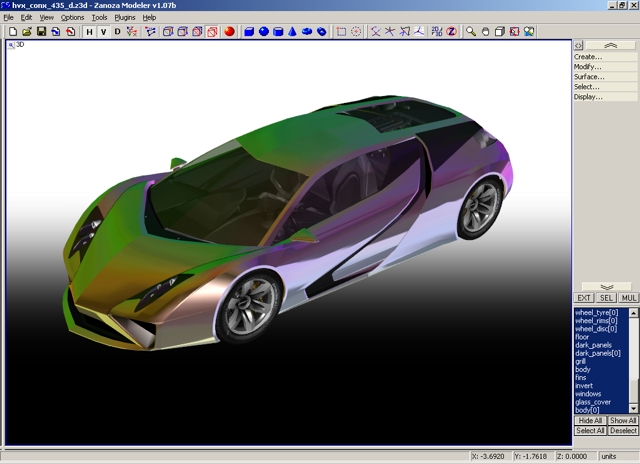The width and height of the screenshot is (640, 464).
Task: Click the red Z icon in toolbar
Action: 451,31
